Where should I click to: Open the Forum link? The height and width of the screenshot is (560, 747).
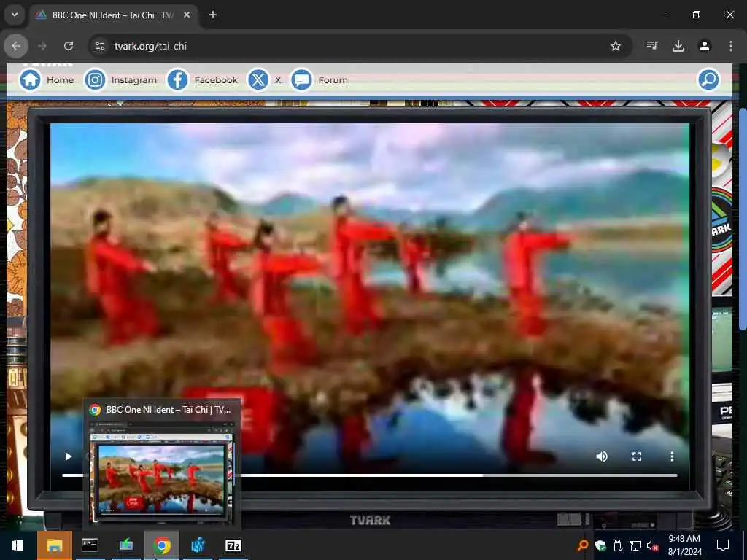pyautogui.click(x=333, y=80)
